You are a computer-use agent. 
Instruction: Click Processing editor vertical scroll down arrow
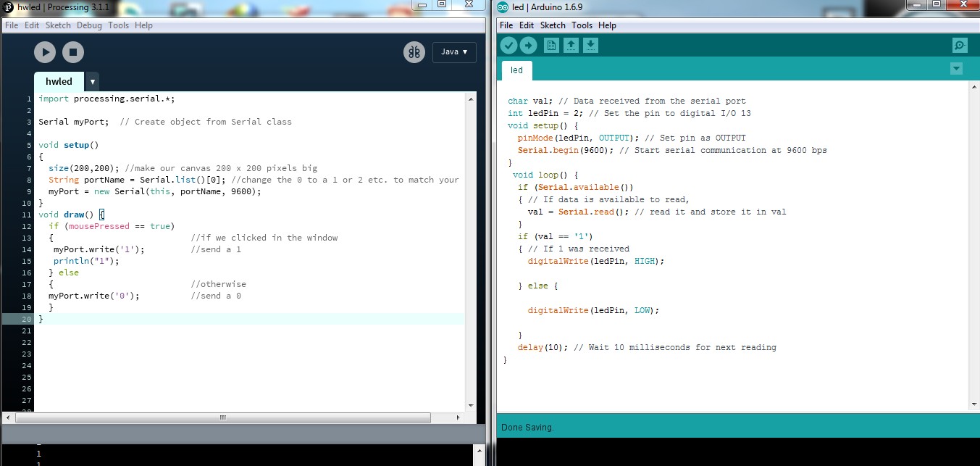coord(471,405)
